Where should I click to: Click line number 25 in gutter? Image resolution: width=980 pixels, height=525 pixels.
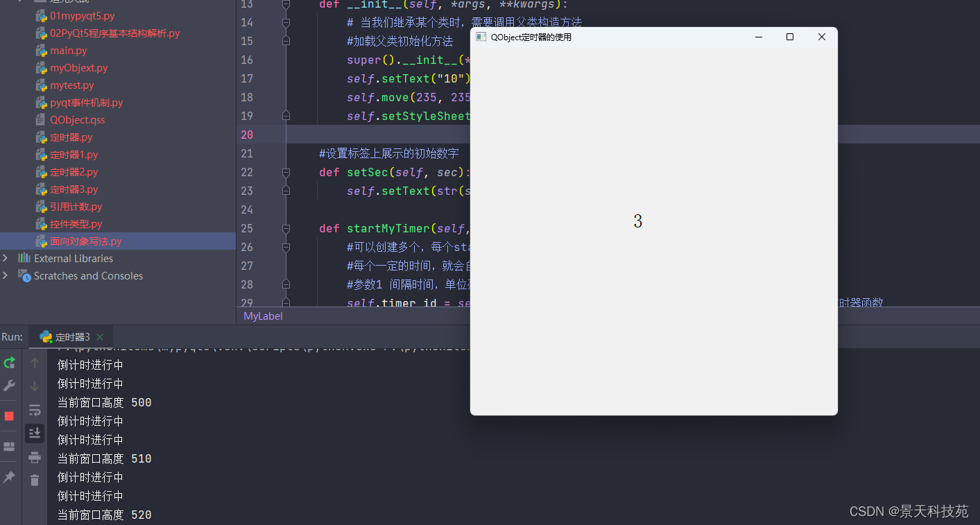[x=247, y=228]
